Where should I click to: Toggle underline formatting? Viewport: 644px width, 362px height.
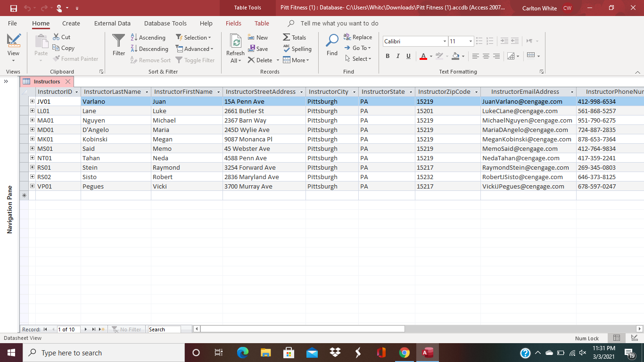coord(408,56)
